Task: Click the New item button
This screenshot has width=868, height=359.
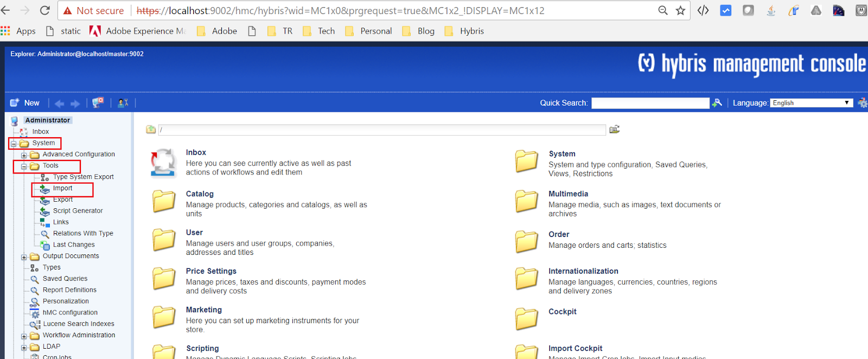Action: 25,103
